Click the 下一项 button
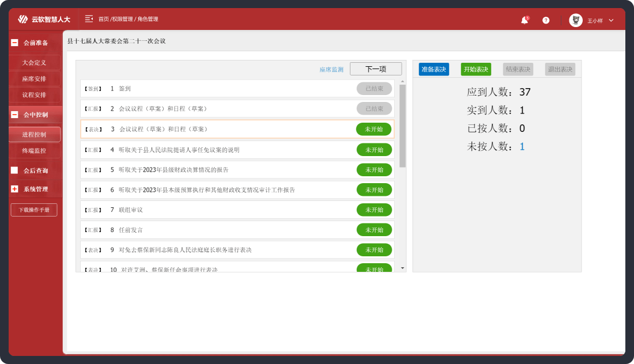This screenshot has width=634, height=364. point(376,69)
